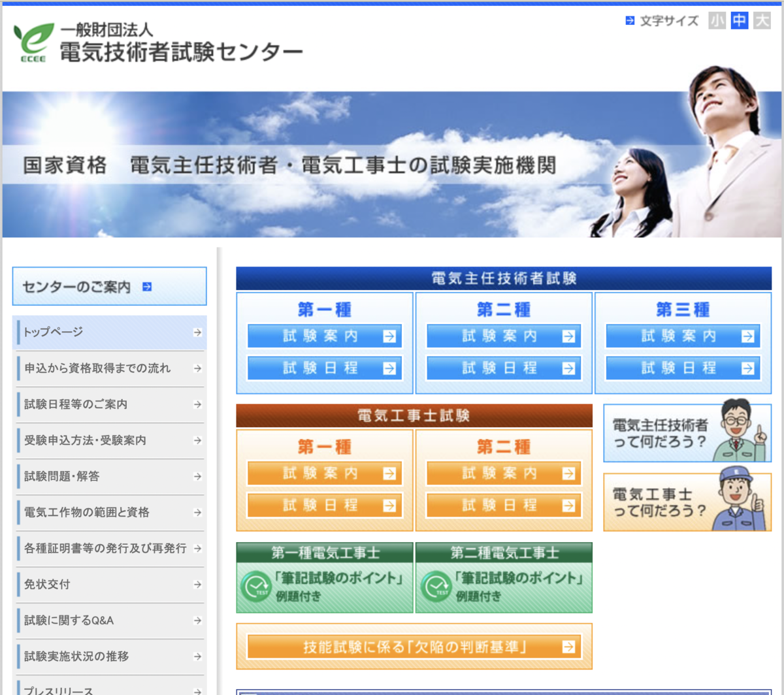
Task: Open 各種証明書等の発行及び再発行 menu item
Action: (110, 548)
